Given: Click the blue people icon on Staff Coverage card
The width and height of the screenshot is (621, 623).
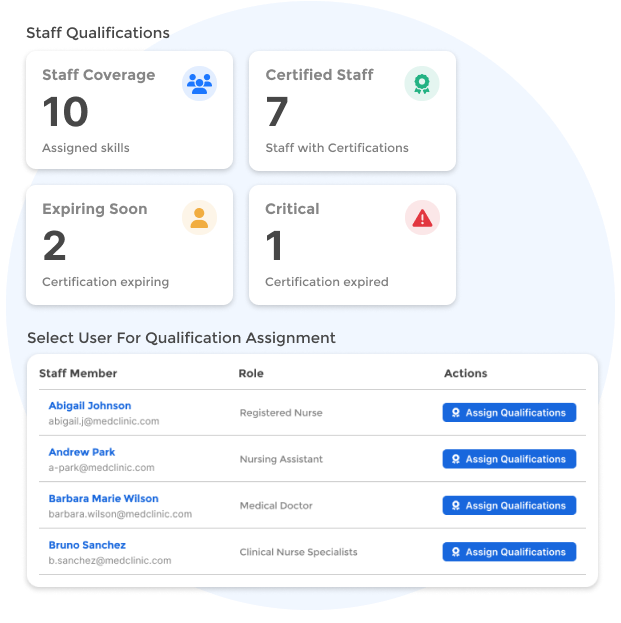Looking at the screenshot, I should click(x=199, y=83).
